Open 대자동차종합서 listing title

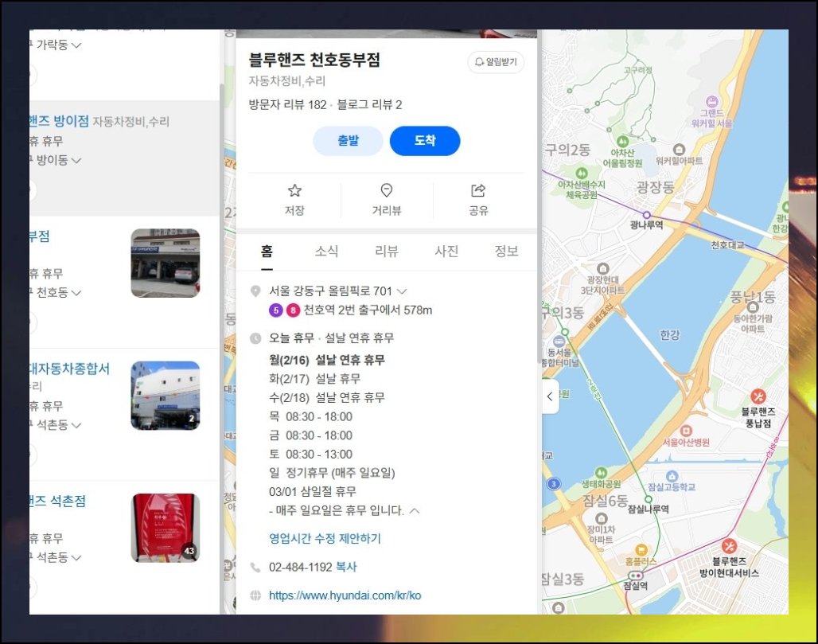tap(69, 369)
